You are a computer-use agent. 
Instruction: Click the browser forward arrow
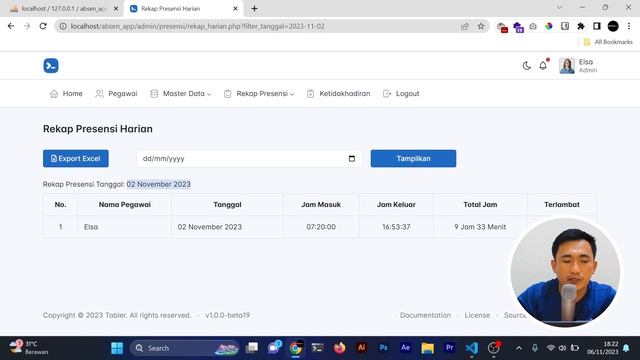pos(27,26)
